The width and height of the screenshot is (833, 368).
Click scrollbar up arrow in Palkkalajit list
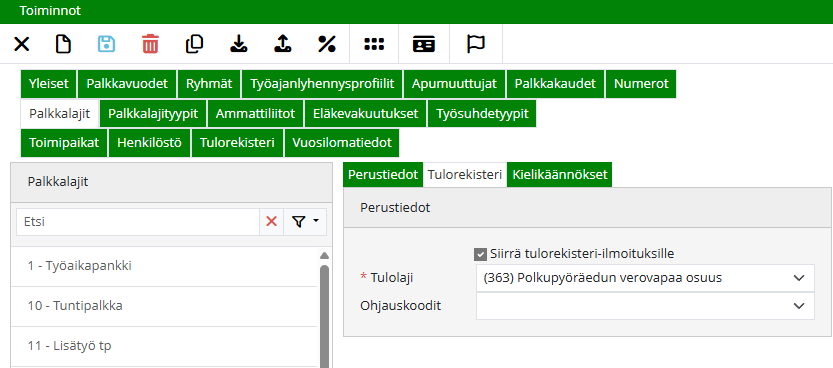[325, 255]
